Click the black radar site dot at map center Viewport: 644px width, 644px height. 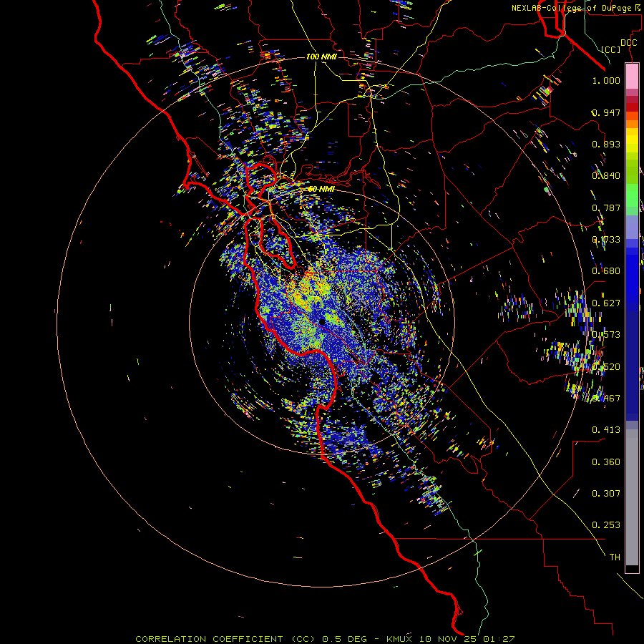pyautogui.click(x=322, y=321)
